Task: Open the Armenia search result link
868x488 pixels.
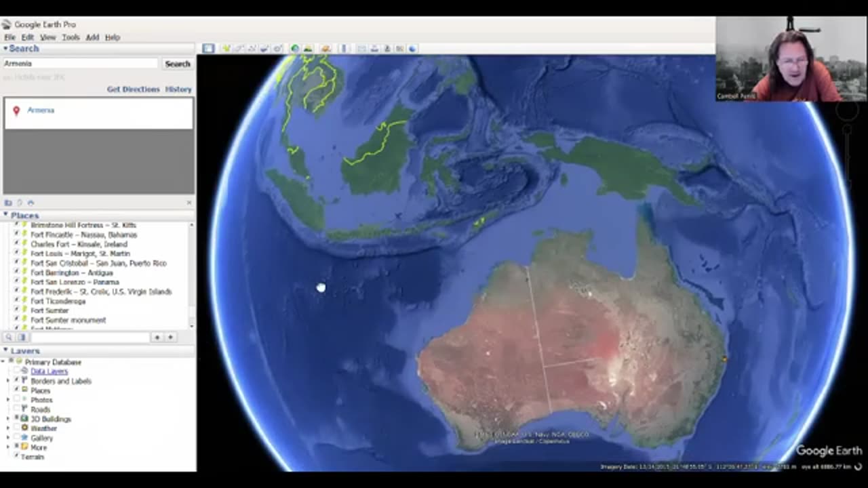Action: (41, 110)
